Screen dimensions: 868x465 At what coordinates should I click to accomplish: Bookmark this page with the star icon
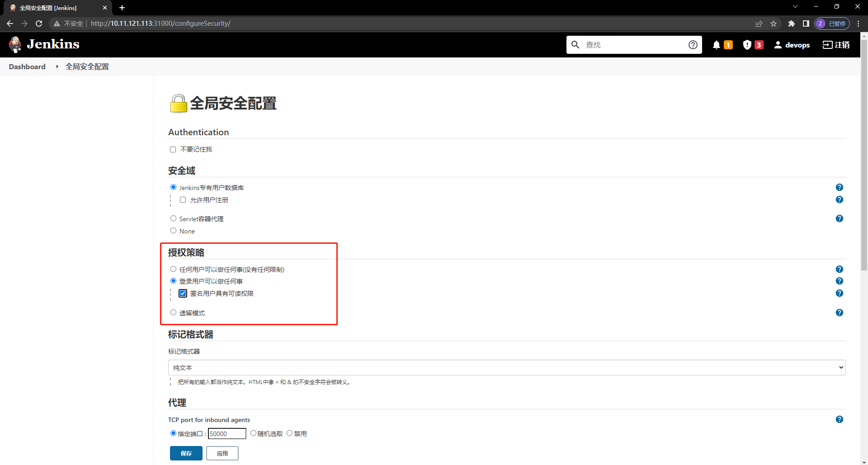pyautogui.click(x=774, y=24)
